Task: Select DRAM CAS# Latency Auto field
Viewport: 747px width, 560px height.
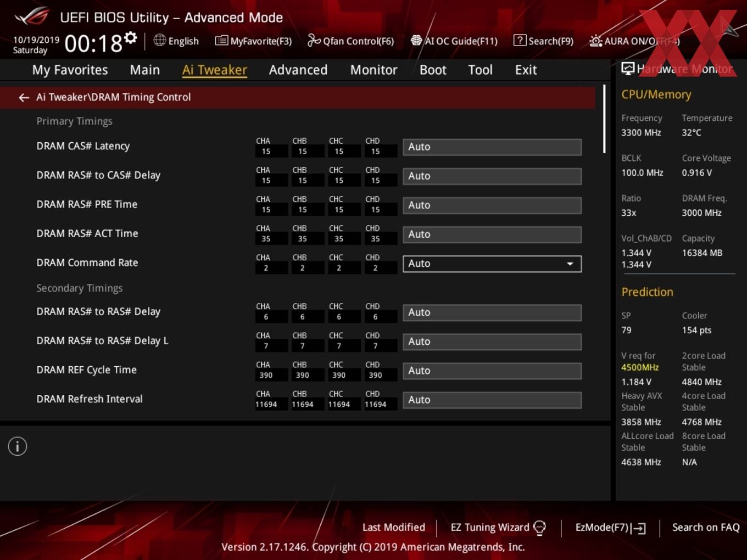Action: 492,147
